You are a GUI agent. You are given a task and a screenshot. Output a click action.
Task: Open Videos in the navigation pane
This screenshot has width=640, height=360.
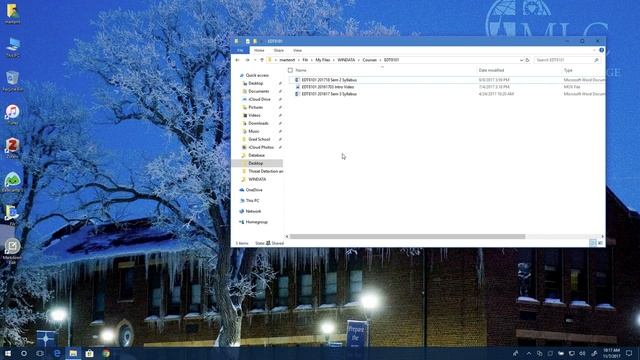click(x=254, y=116)
